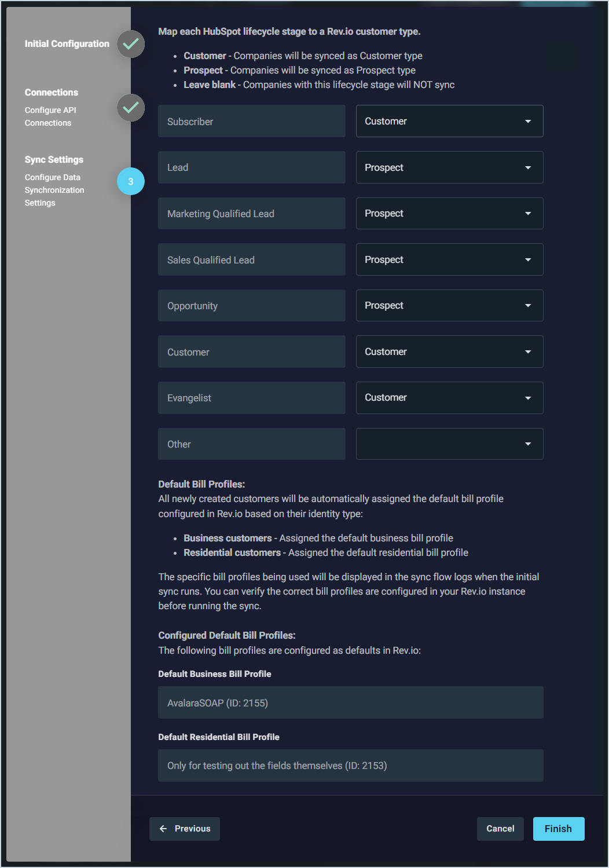Click the left arrow on Previous
This screenshot has height=868, width=609.
pos(163,829)
